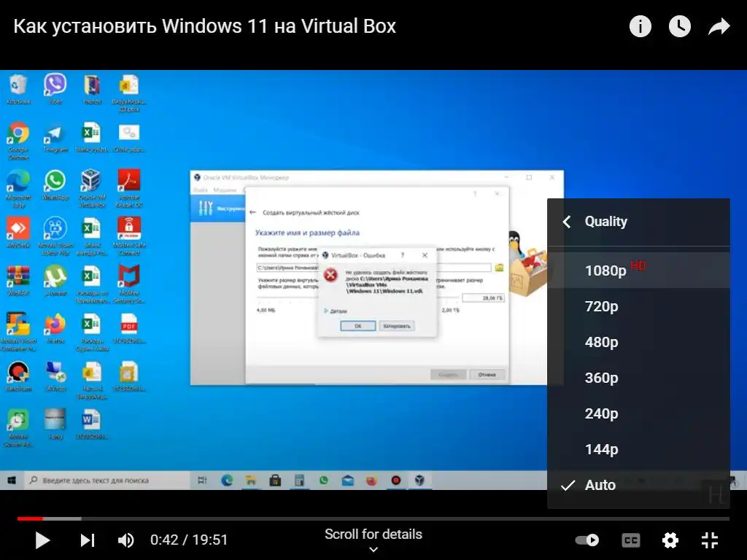Viewport: 747px width, 560px height.
Task: Click the 0:42 / 19:51 time display
Action: click(189, 540)
